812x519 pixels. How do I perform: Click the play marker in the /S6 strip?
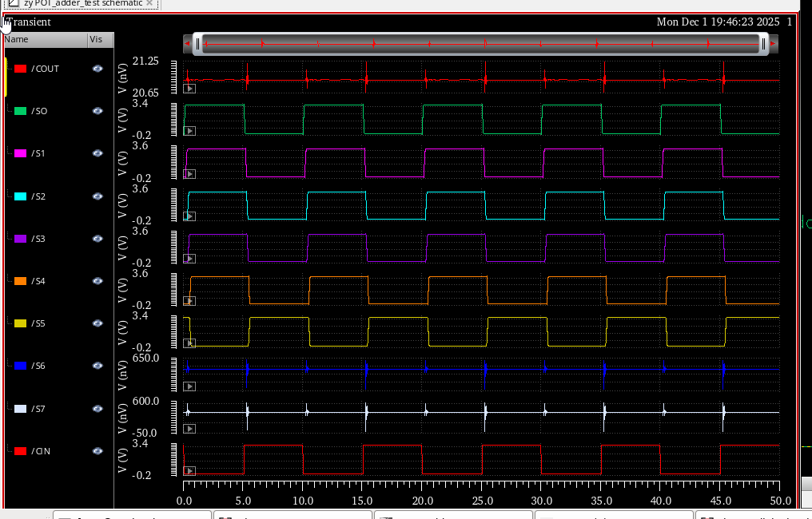point(189,386)
